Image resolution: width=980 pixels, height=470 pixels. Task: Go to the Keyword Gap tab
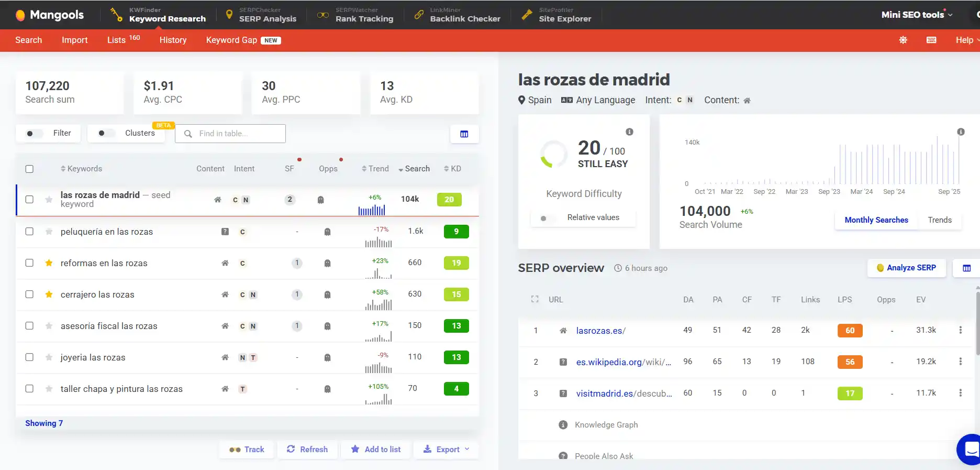tap(243, 40)
